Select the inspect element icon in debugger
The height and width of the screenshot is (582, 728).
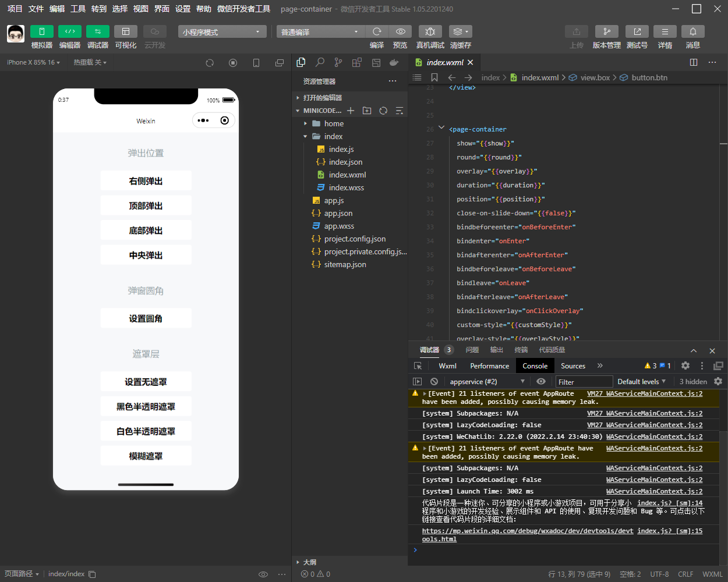click(418, 365)
